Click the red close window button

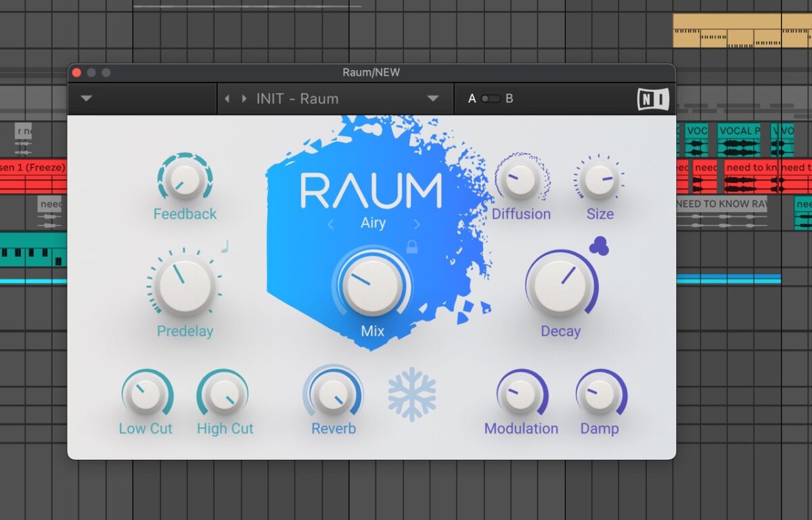point(76,73)
